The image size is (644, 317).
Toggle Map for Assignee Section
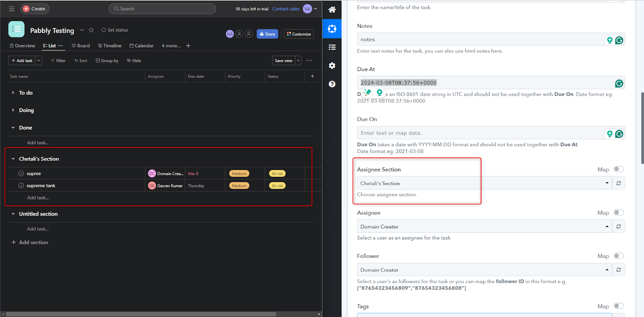619,169
